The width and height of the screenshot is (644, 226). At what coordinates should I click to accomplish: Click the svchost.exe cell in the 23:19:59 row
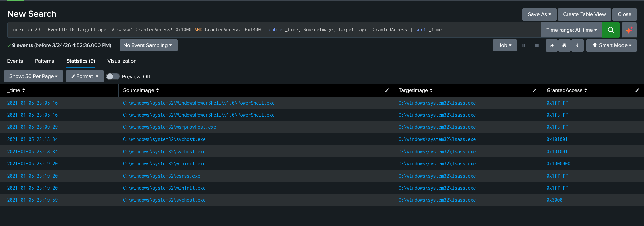164,200
